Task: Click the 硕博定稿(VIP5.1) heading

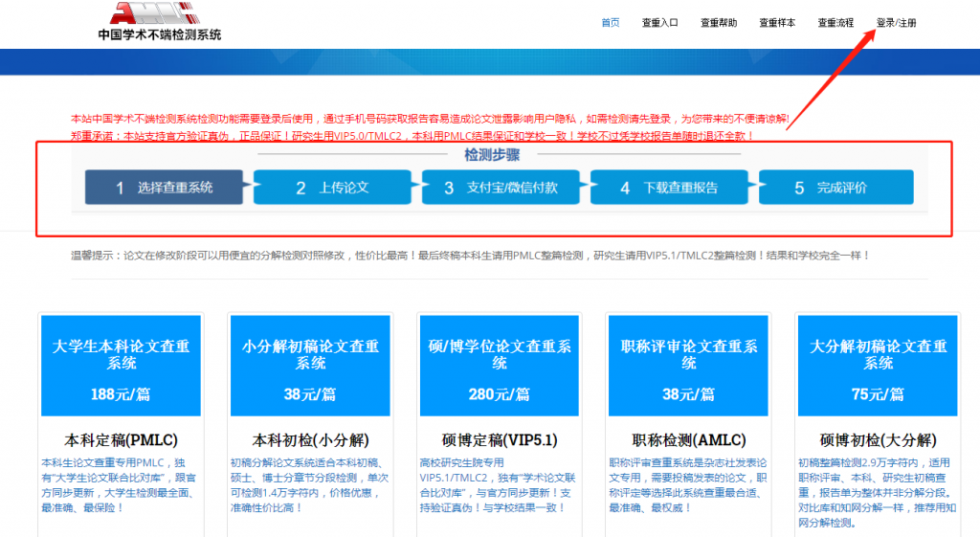Action: point(500,440)
